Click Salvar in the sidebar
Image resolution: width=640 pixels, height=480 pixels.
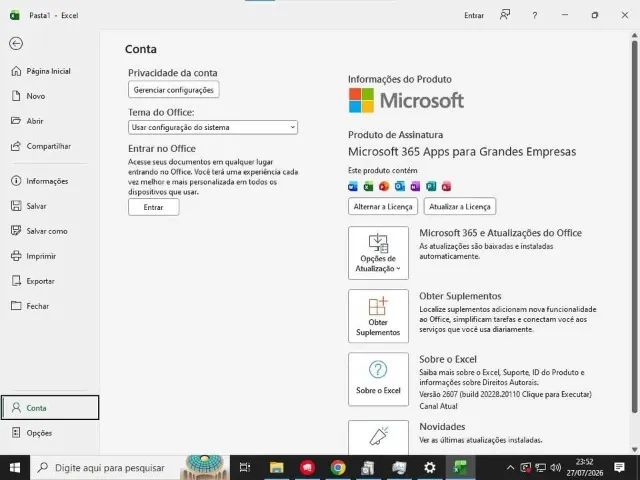coord(29,206)
